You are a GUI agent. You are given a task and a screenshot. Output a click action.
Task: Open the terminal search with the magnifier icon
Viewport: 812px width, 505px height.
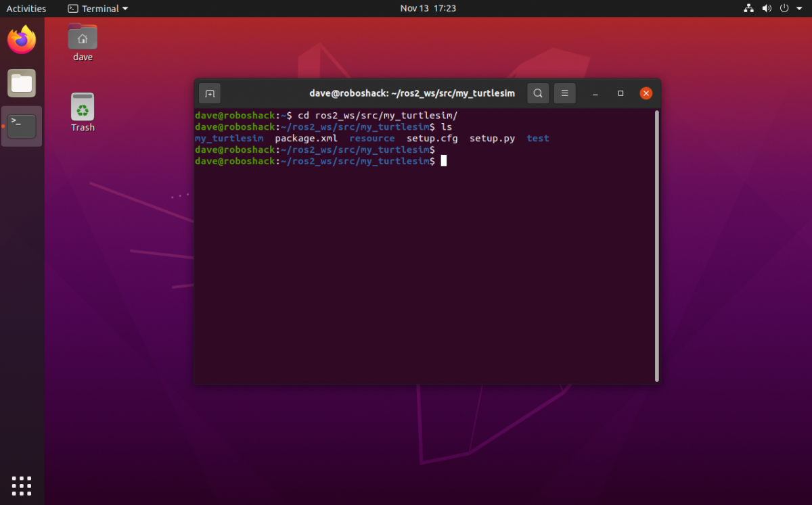538,93
